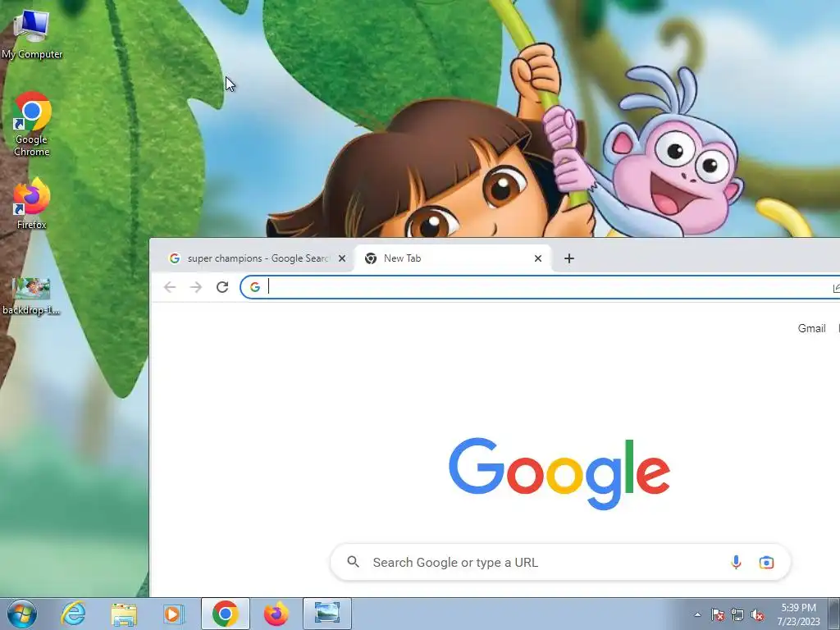Switch to the picture viewer taskbar item
The image size is (840, 630).
pos(326,614)
